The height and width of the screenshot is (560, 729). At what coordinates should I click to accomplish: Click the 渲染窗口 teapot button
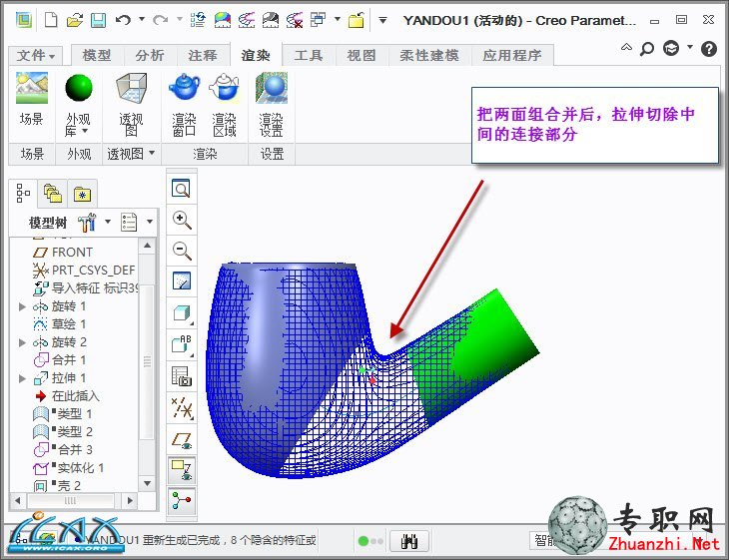(184, 104)
